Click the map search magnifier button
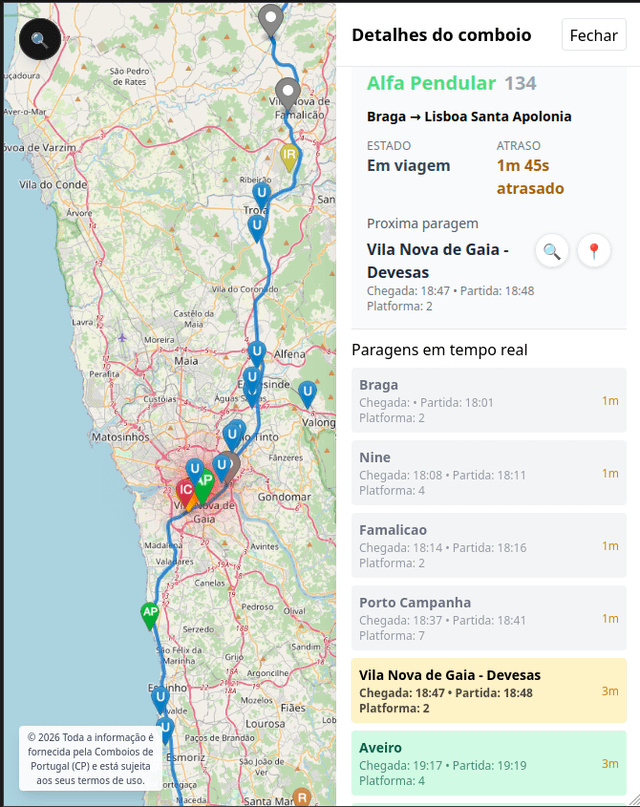Screen dimensions: 640x807 click(x=39, y=40)
